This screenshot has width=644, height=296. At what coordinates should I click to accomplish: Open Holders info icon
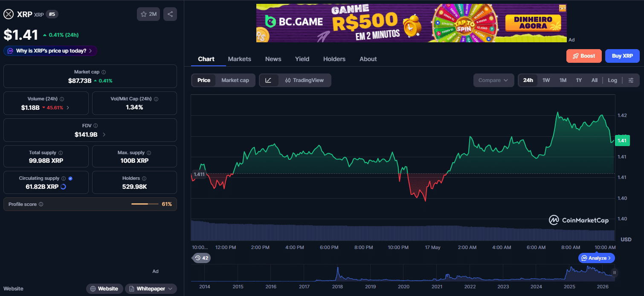pos(144,179)
